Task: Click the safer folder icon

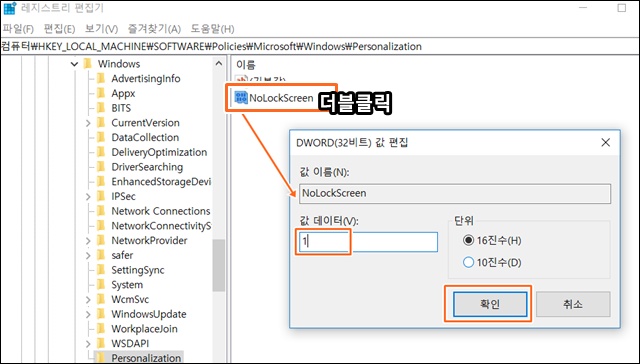Action: click(x=100, y=255)
